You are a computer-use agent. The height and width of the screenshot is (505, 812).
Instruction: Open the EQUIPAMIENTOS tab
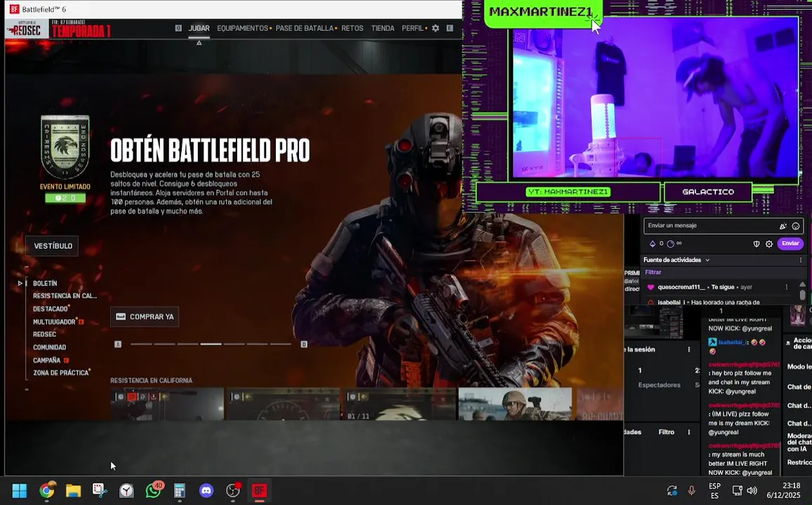(x=242, y=29)
